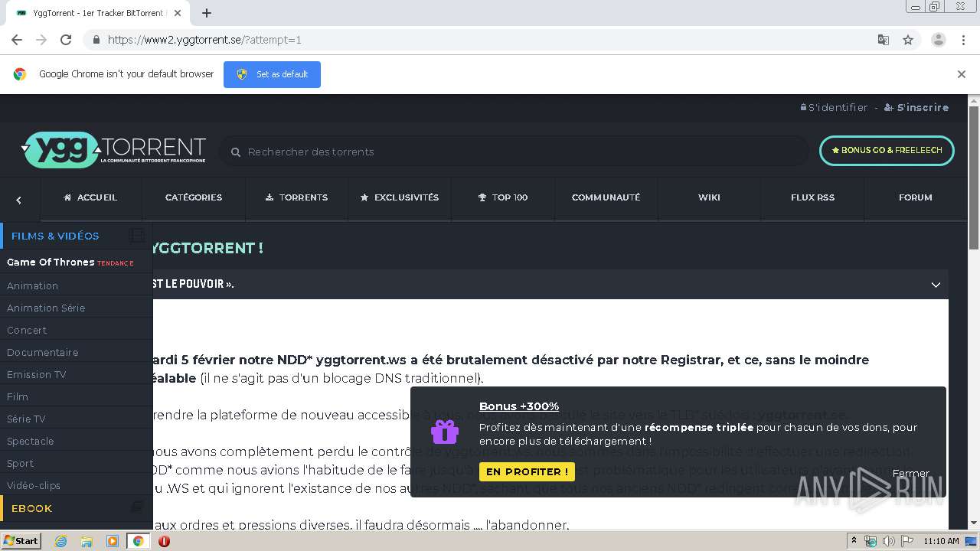This screenshot has width=980, height=551.
Task: Open the Wiki menu item
Action: pos(709,197)
